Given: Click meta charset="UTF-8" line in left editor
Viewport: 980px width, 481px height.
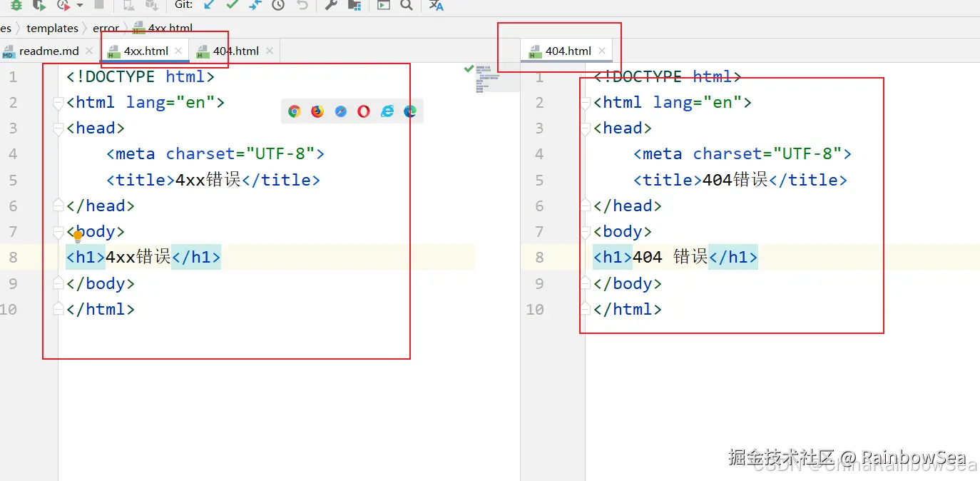Looking at the screenshot, I should tap(215, 154).
